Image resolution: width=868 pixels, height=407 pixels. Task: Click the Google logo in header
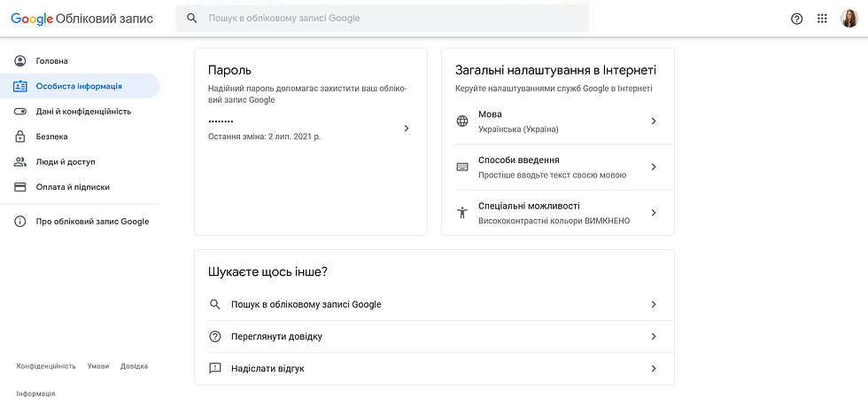coord(32,19)
